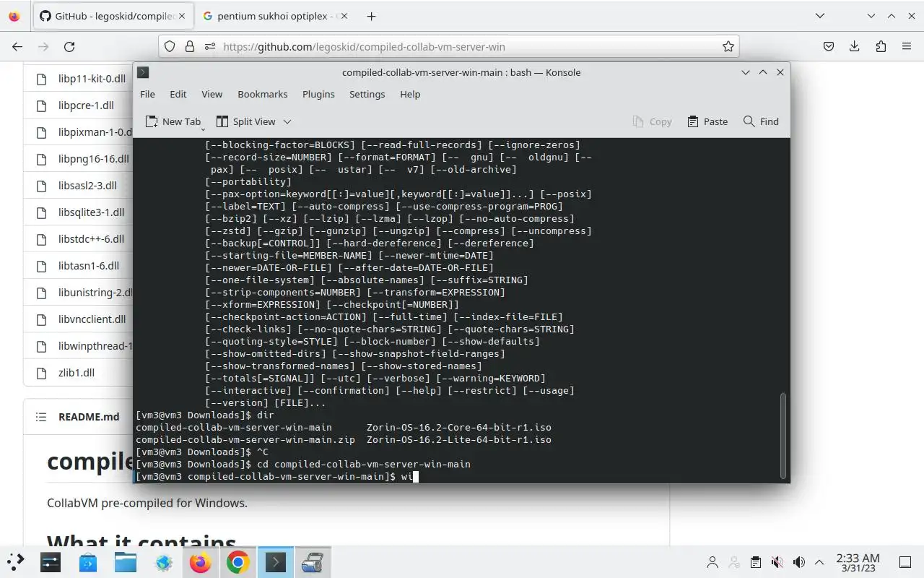Open Firefox downloads panel
Viewport: 924px width, 578px height.
(855, 46)
